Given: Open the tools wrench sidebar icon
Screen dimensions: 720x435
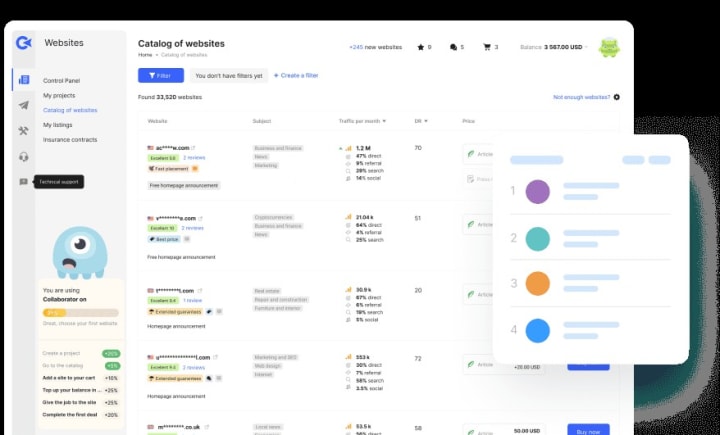Looking at the screenshot, I should point(23,131).
